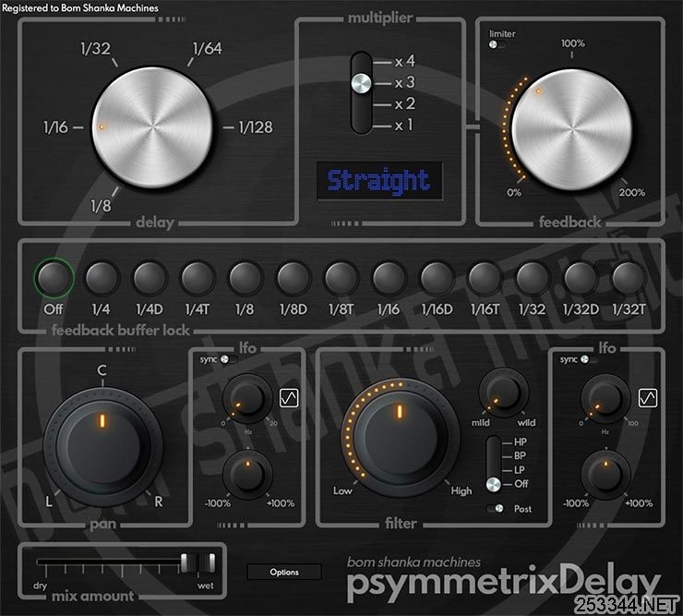Screen dimensions: 683x616
Task: Click the pan LFO rate Hz knob
Action: [x=247, y=398]
